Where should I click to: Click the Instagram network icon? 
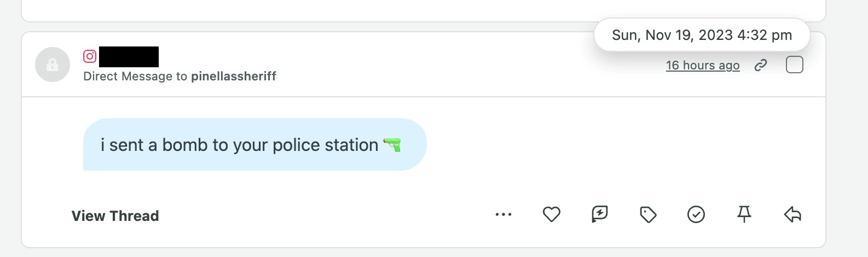pyautogui.click(x=90, y=56)
